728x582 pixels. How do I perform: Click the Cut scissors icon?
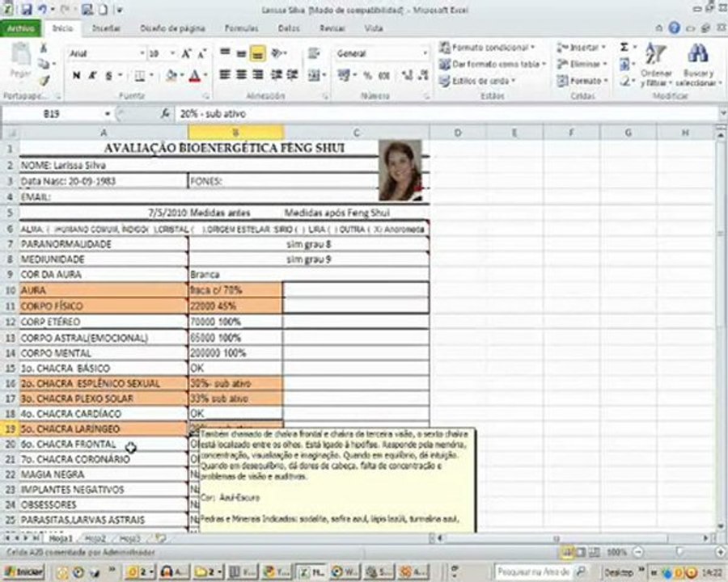coord(44,48)
